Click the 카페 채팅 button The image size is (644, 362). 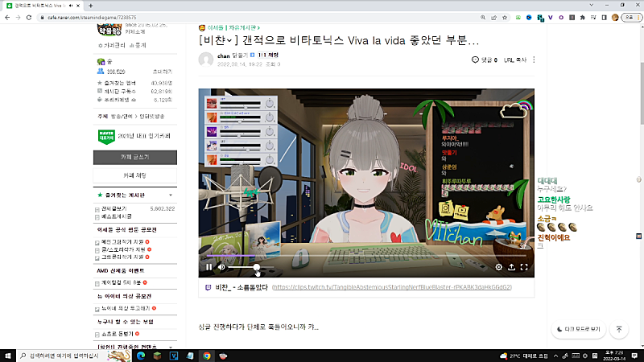[x=135, y=175]
